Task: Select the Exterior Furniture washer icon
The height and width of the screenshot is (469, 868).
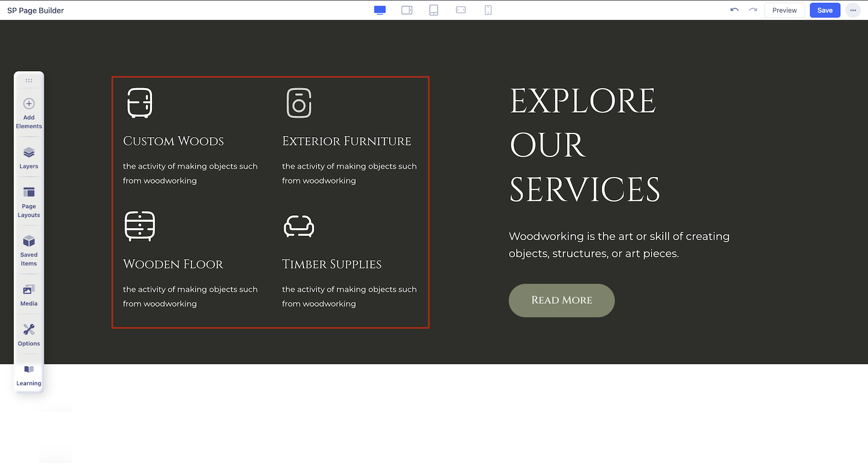Action: [x=299, y=103]
